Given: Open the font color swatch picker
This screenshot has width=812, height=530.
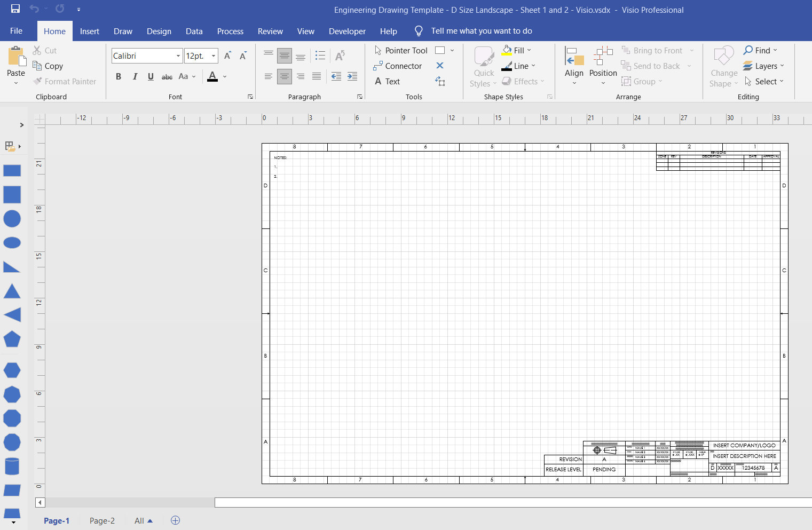Looking at the screenshot, I should pyautogui.click(x=225, y=77).
